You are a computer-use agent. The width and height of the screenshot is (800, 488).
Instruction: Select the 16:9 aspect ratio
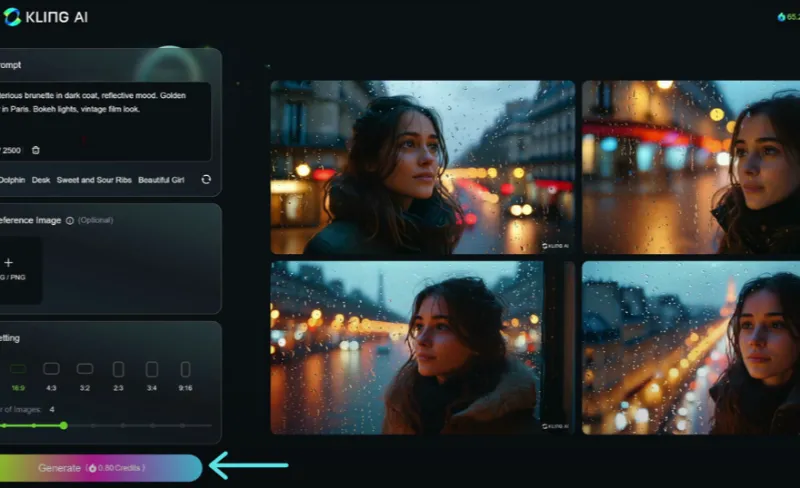click(x=18, y=370)
